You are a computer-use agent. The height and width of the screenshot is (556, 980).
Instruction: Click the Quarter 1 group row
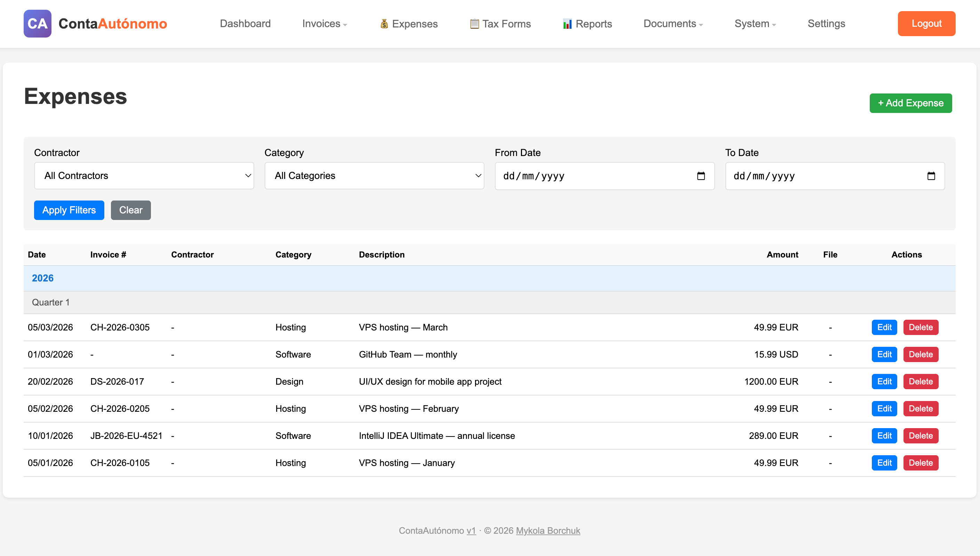pos(489,302)
